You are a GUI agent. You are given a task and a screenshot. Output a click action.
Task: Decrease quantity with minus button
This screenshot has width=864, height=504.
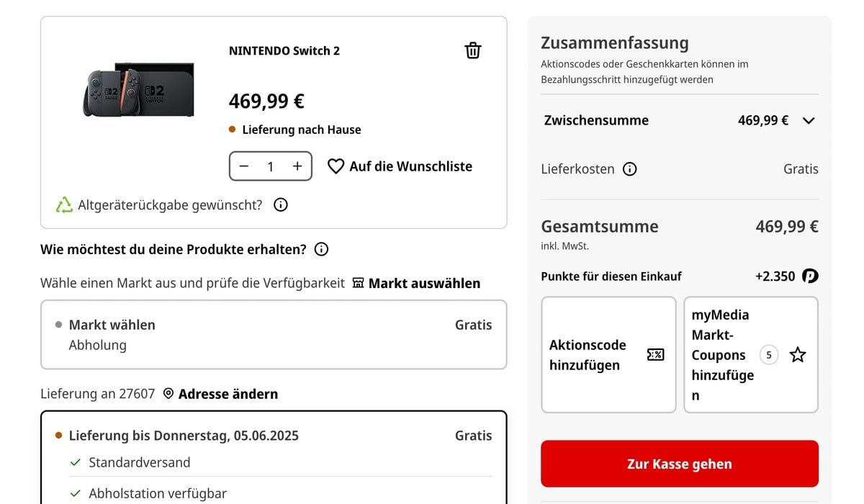pos(244,166)
